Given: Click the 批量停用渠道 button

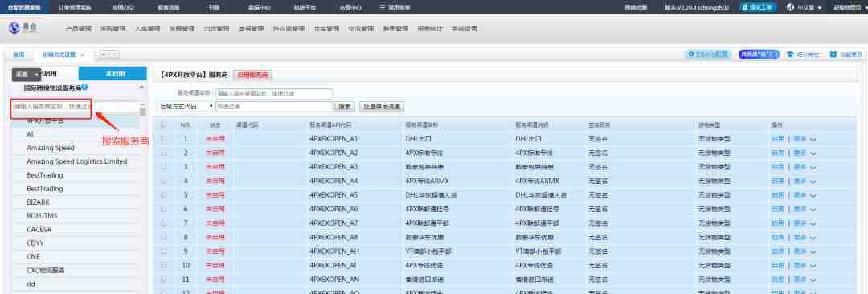Looking at the screenshot, I should pyautogui.click(x=382, y=106).
